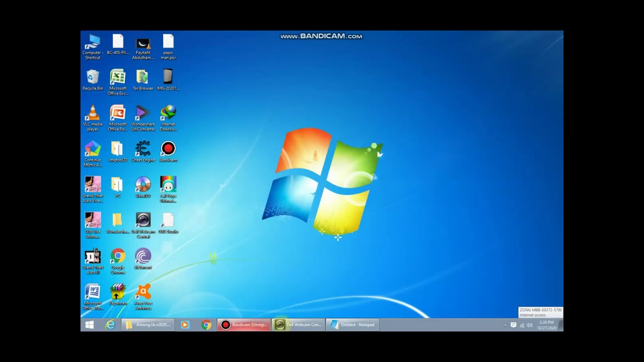Select the Internet Download Manager shortcut
The image size is (644, 362).
[168, 119]
